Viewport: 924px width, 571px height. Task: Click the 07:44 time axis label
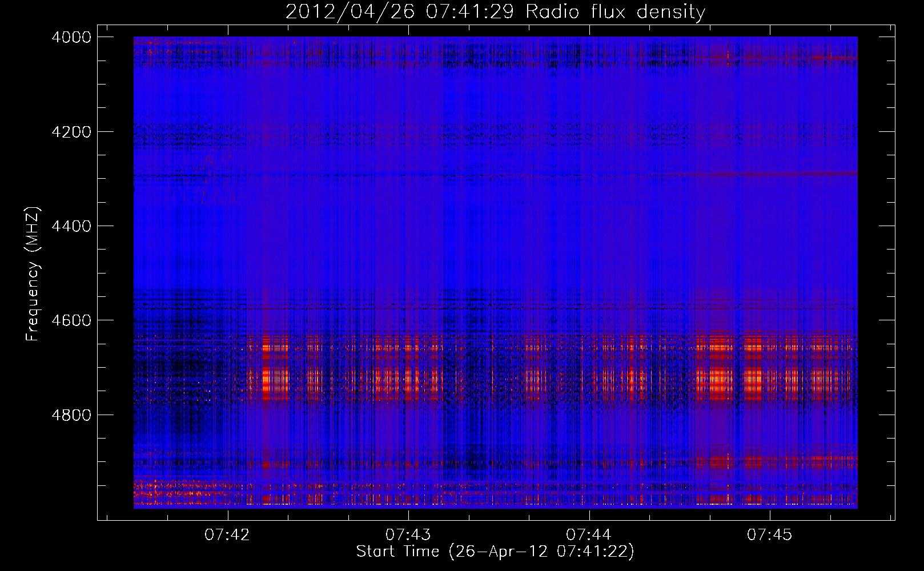pos(589,534)
